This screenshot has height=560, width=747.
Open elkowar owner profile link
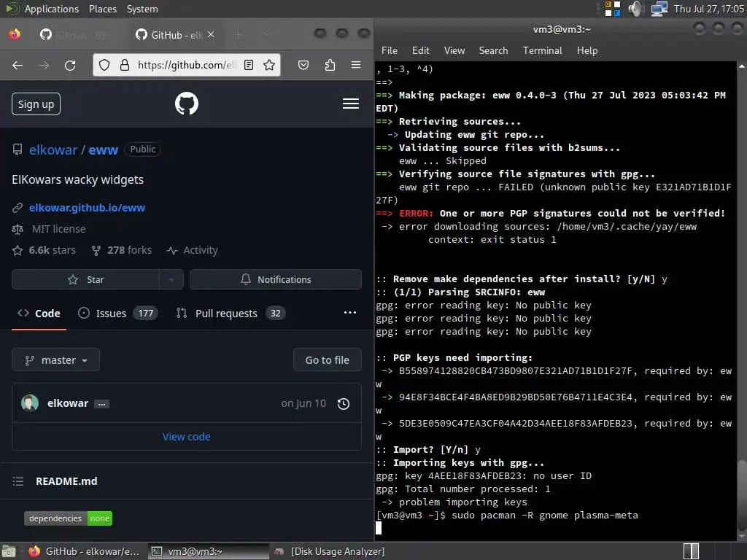tap(53, 149)
